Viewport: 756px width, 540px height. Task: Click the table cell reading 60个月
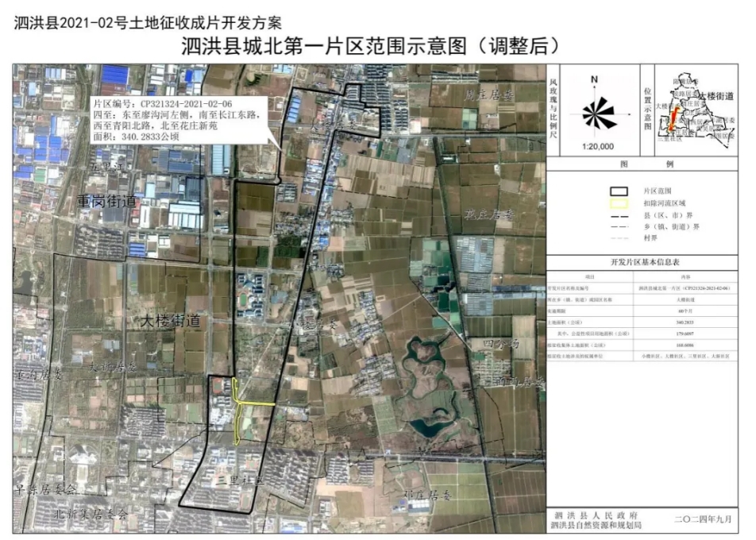[685, 311]
